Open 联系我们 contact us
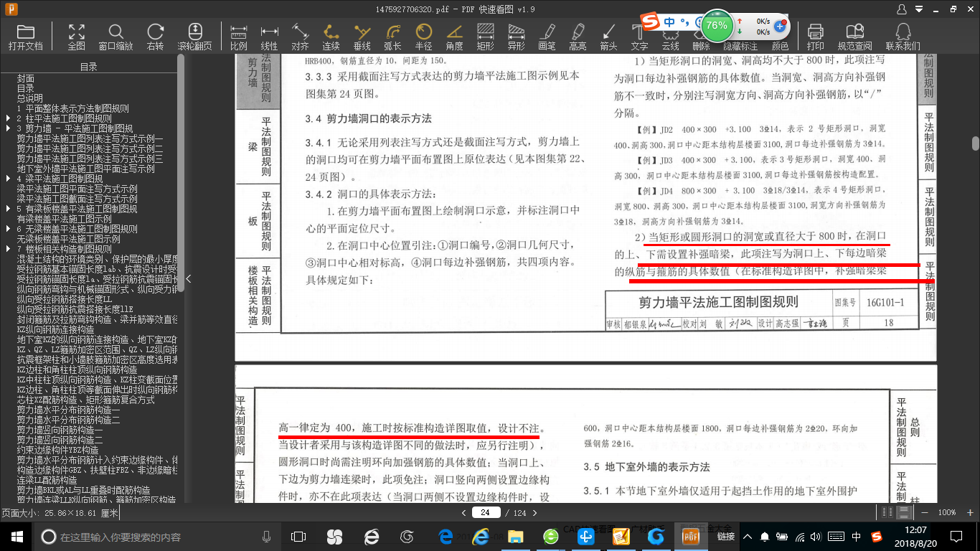The image size is (980, 551). click(x=903, y=37)
